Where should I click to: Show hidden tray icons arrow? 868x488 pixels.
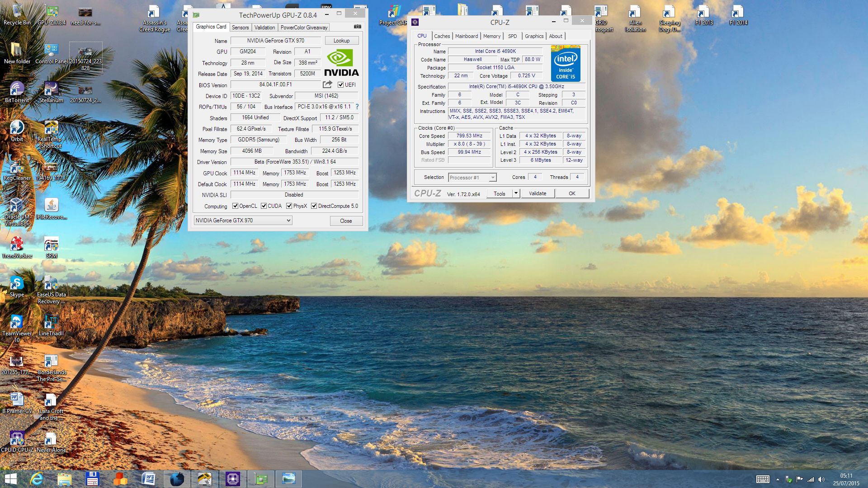(778, 479)
